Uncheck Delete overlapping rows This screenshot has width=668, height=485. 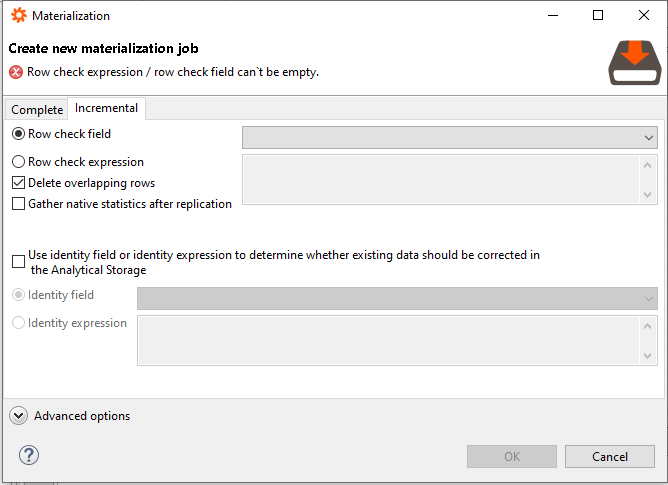18,183
